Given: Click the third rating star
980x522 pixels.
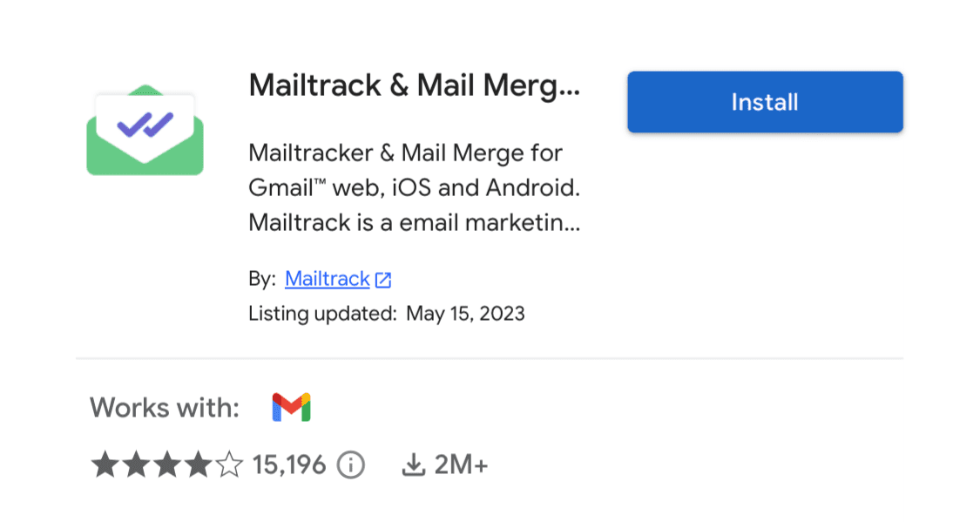Looking at the screenshot, I should [x=166, y=465].
